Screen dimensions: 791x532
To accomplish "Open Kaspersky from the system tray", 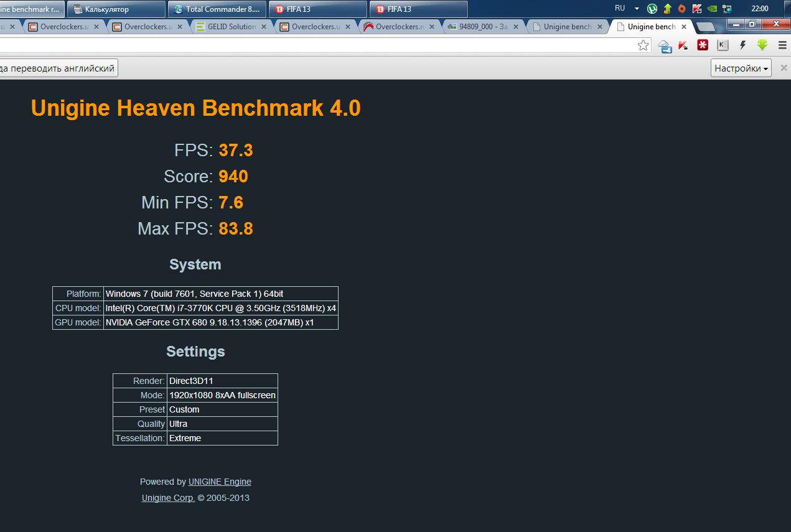I will 697,9.
